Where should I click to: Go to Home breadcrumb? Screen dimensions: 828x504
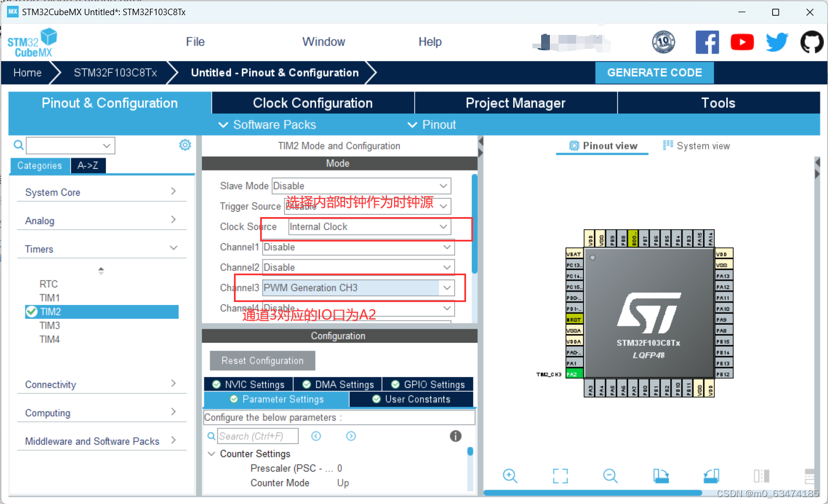tap(27, 73)
